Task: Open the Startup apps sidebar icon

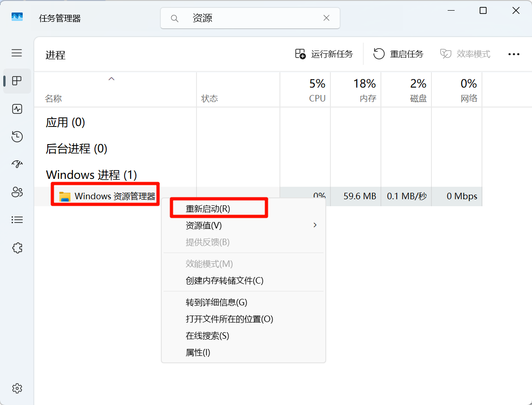Action: pyautogui.click(x=17, y=164)
